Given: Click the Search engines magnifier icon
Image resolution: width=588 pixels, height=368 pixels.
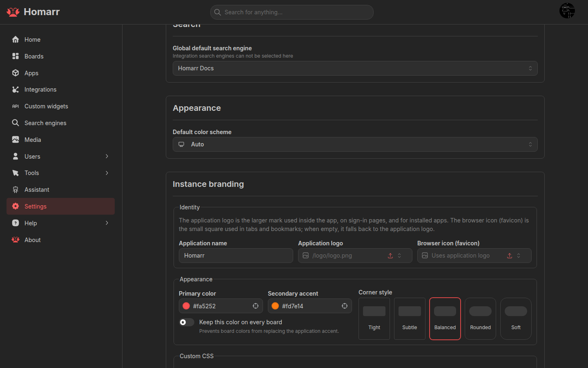Looking at the screenshot, I should tap(16, 123).
